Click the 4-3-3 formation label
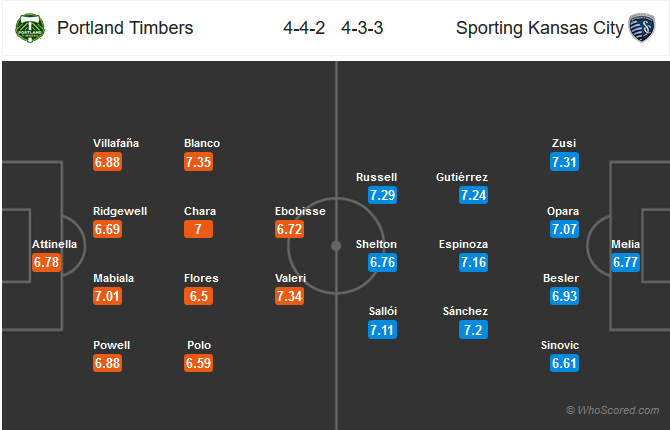Image resolution: width=670 pixels, height=430 pixels. tap(362, 28)
